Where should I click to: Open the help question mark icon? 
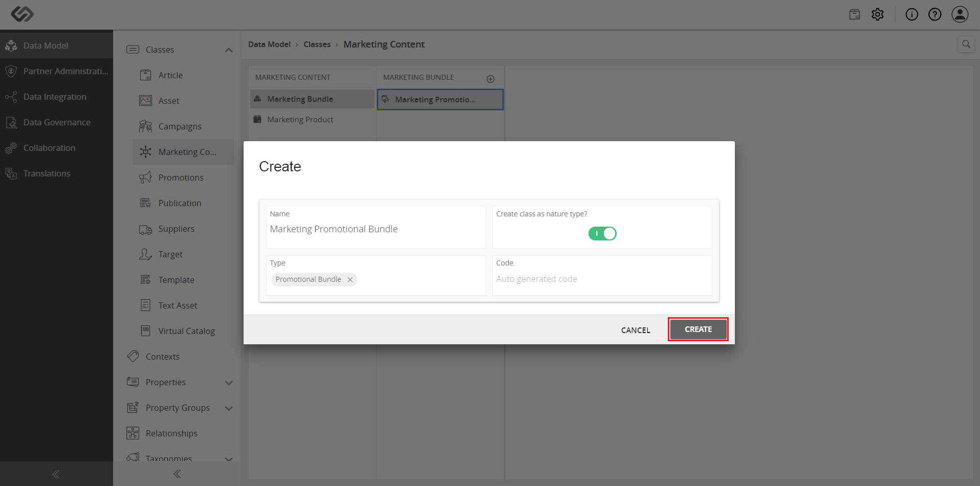coord(935,14)
